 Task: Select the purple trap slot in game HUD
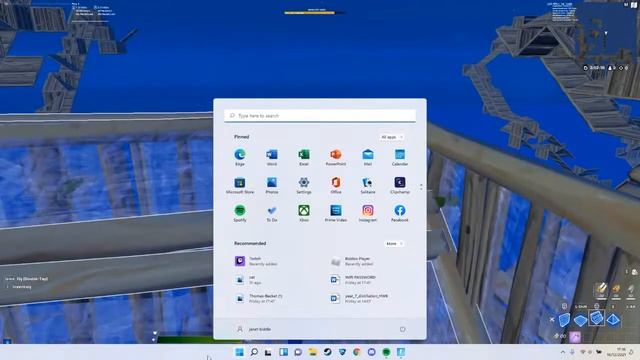575,337
